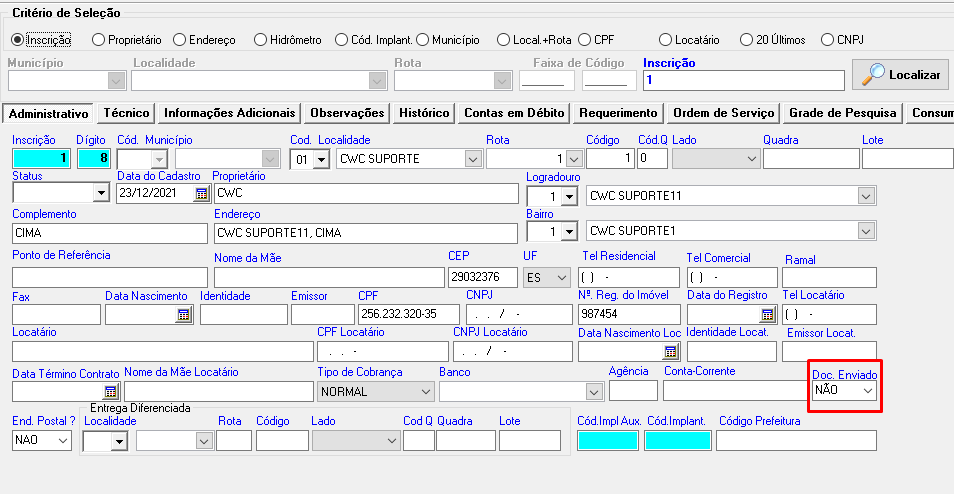Open calendar picker for Data Nascimento
This screenshot has height=494, width=954.
click(x=183, y=314)
